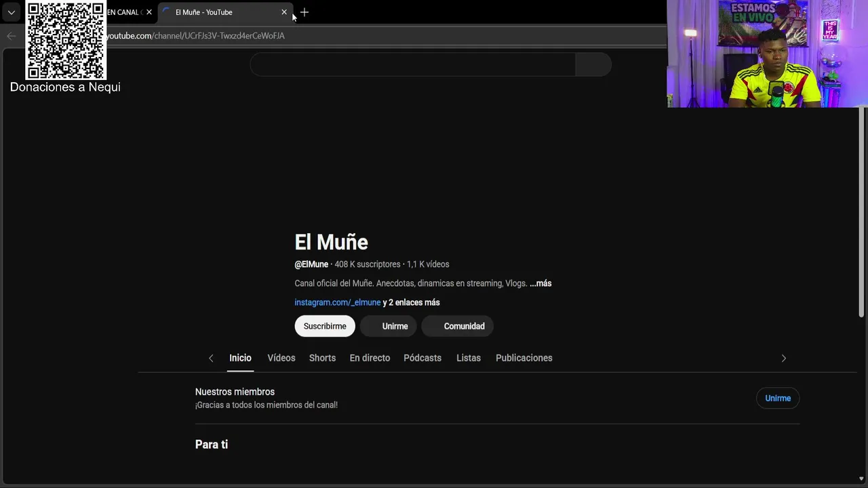Click the El Muñe channel title
The height and width of the screenshot is (488, 868).
click(x=332, y=242)
